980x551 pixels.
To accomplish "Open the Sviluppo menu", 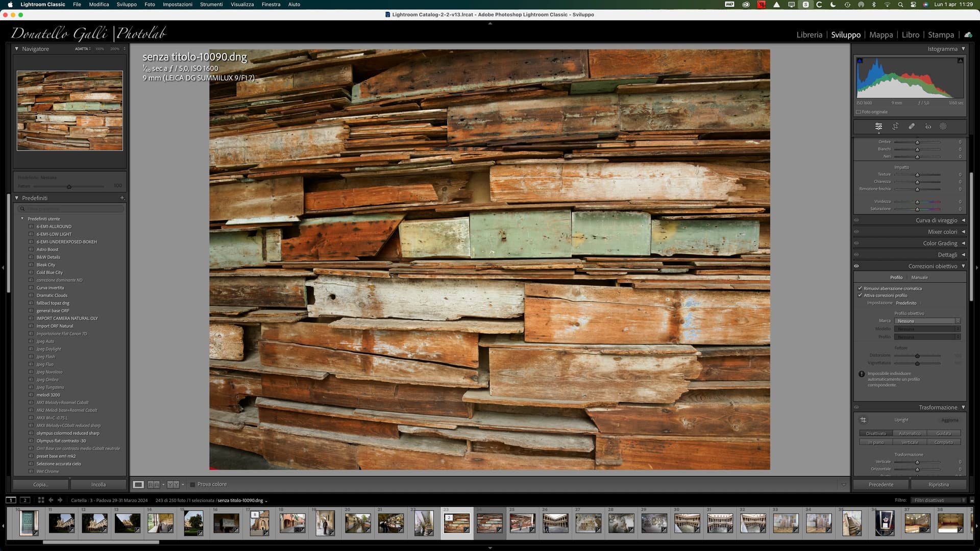I will tap(127, 4).
